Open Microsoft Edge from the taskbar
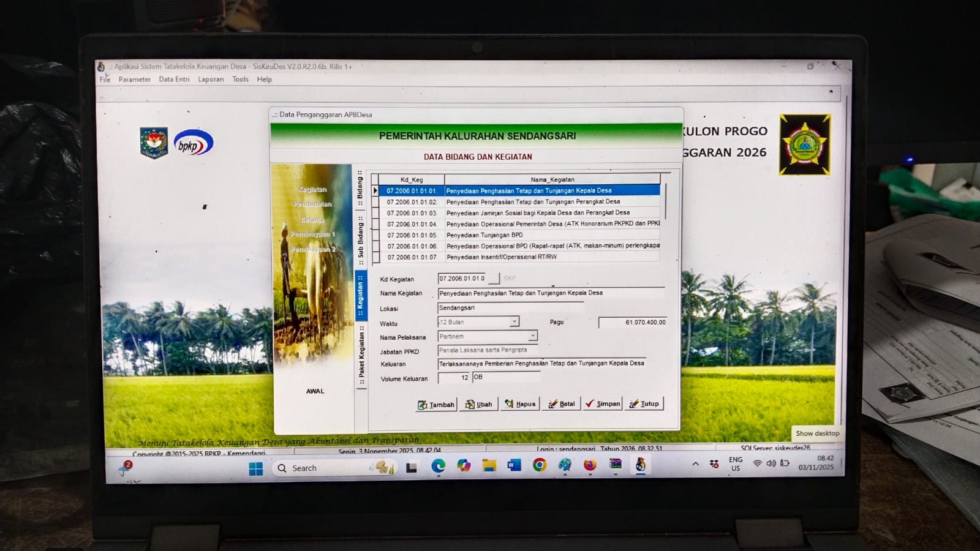 tap(438, 467)
